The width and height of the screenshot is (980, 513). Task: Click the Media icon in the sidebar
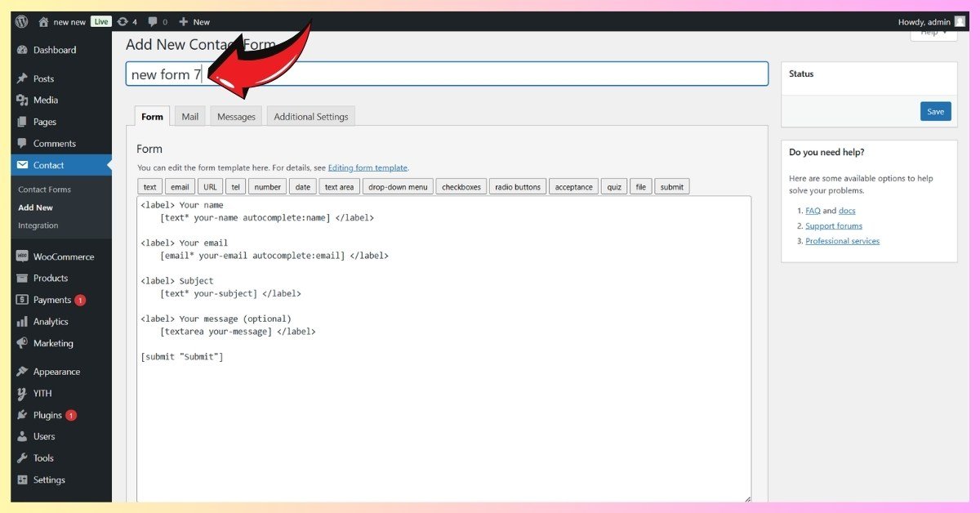tap(22, 100)
